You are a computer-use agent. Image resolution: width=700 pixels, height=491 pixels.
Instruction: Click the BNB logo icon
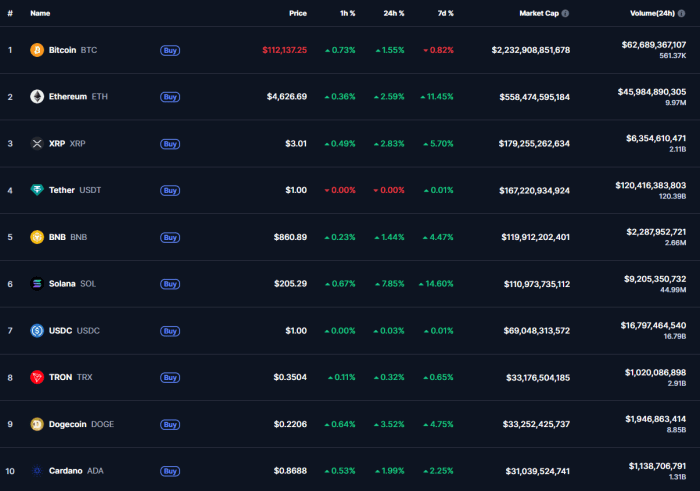pyautogui.click(x=37, y=237)
